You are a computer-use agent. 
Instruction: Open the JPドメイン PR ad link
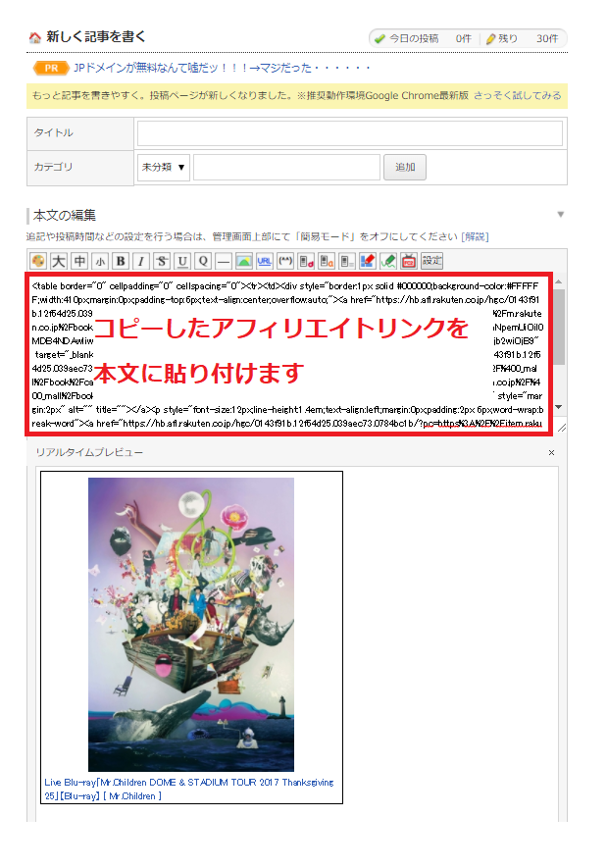[x=223, y=68]
